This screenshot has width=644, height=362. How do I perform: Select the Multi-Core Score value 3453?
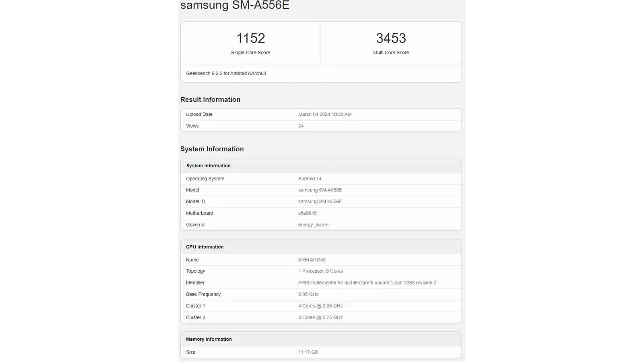coord(391,38)
